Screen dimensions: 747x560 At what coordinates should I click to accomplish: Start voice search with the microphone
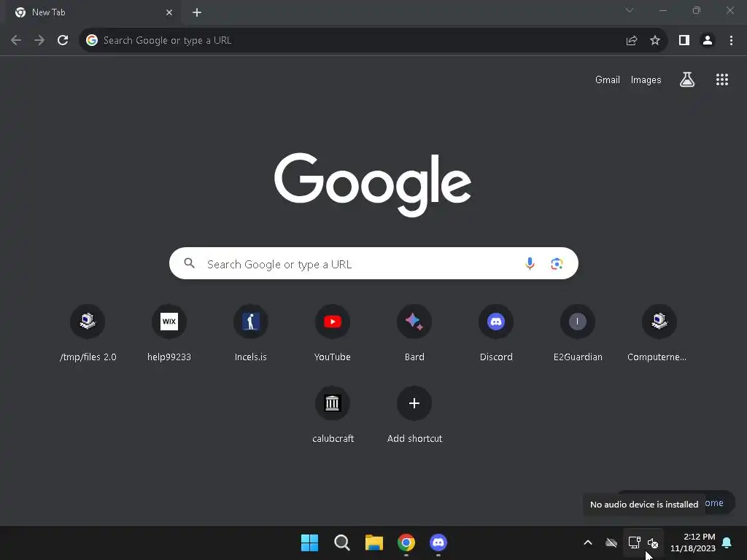click(x=530, y=263)
